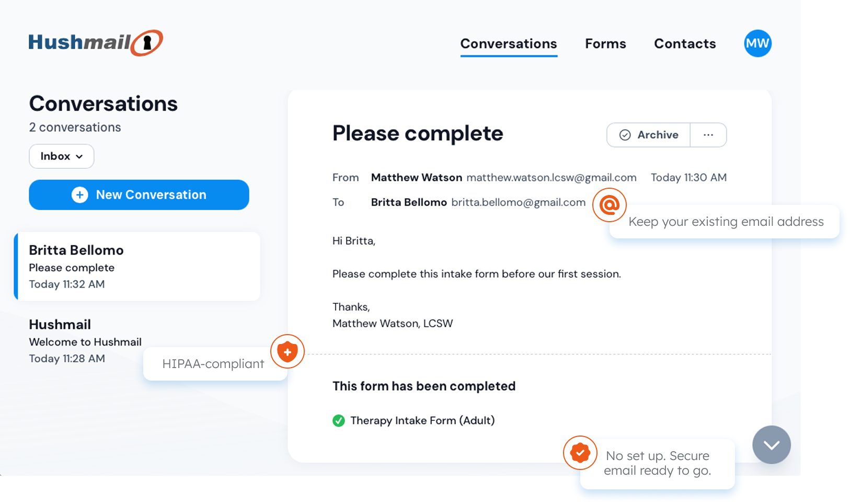Click the round gray down-chevron button
Viewport: 850px width, 504px height.
click(772, 445)
